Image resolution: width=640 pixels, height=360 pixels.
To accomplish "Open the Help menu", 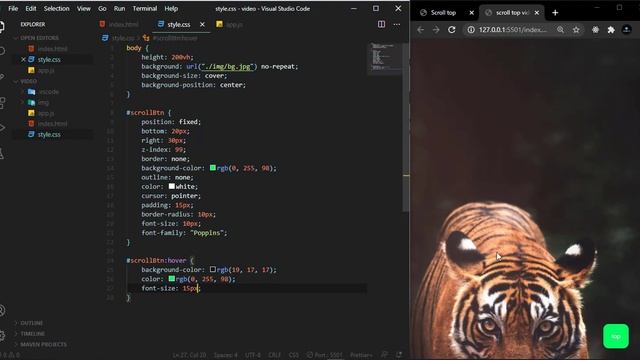I will (x=171, y=9).
